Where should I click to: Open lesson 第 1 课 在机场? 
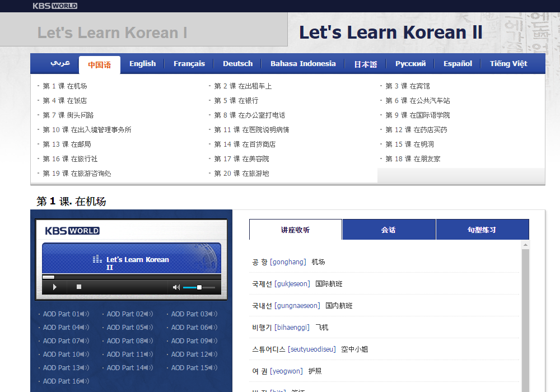64,86
